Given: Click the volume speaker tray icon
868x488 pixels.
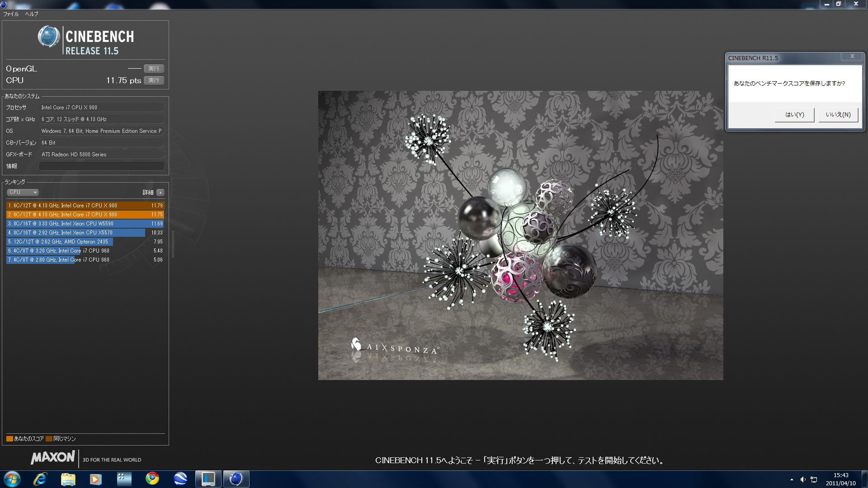Looking at the screenshot, I should point(803,479).
